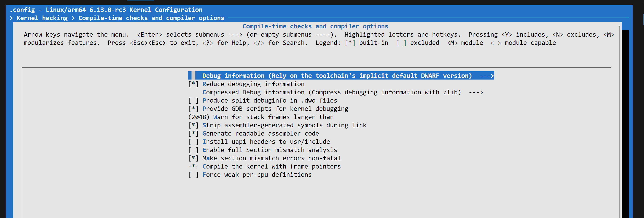Open the Debug information submenu arrow
The image size is (644, 218).
coord(487,76)
